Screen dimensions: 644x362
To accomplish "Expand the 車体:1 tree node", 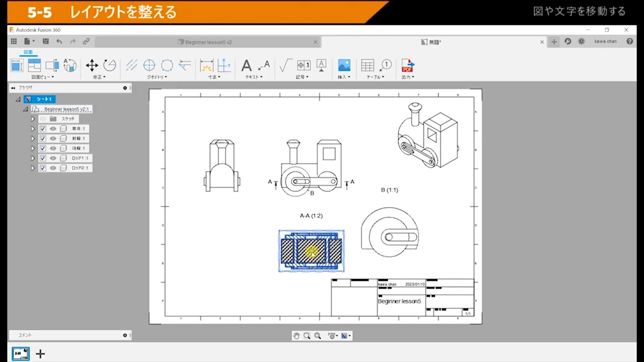I will pyautogui.click(x=33, y=129).
